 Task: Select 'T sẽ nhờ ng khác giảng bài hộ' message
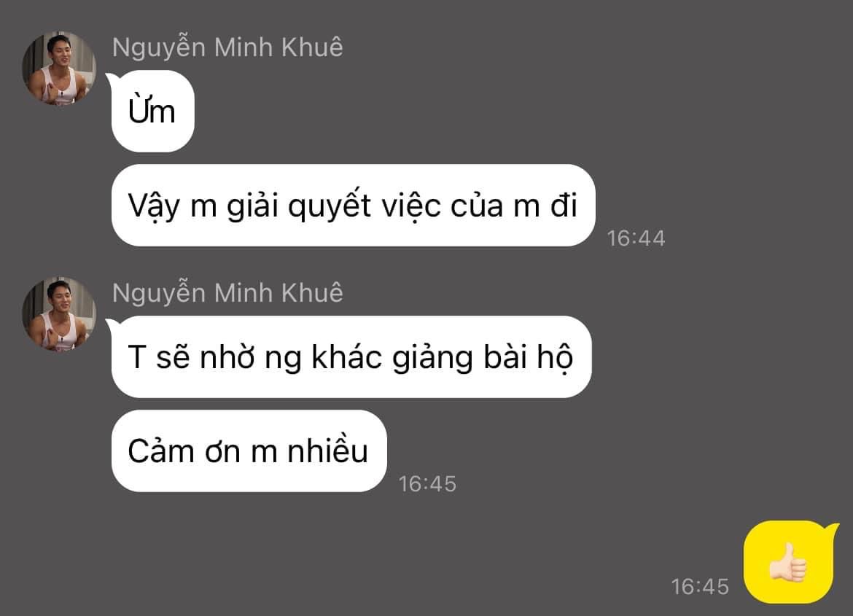tap(351, 357)
